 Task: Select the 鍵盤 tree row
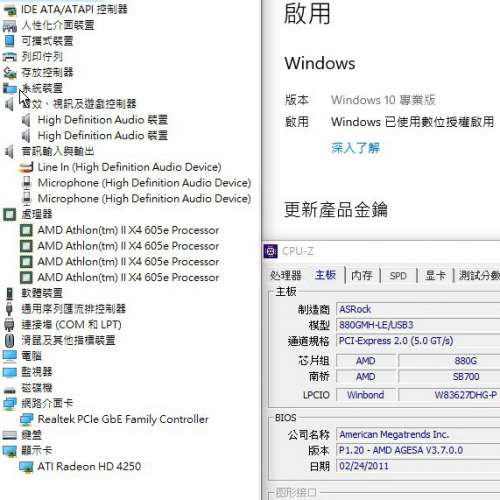pyautogui.click(x=31, y=435)
